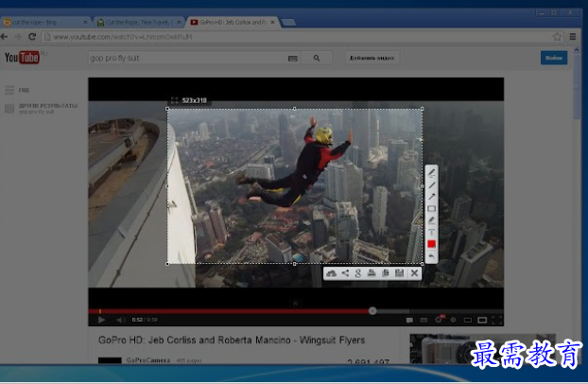
Task: Click the blue 'Войти' sign-in button
Action: coord(554,58)
